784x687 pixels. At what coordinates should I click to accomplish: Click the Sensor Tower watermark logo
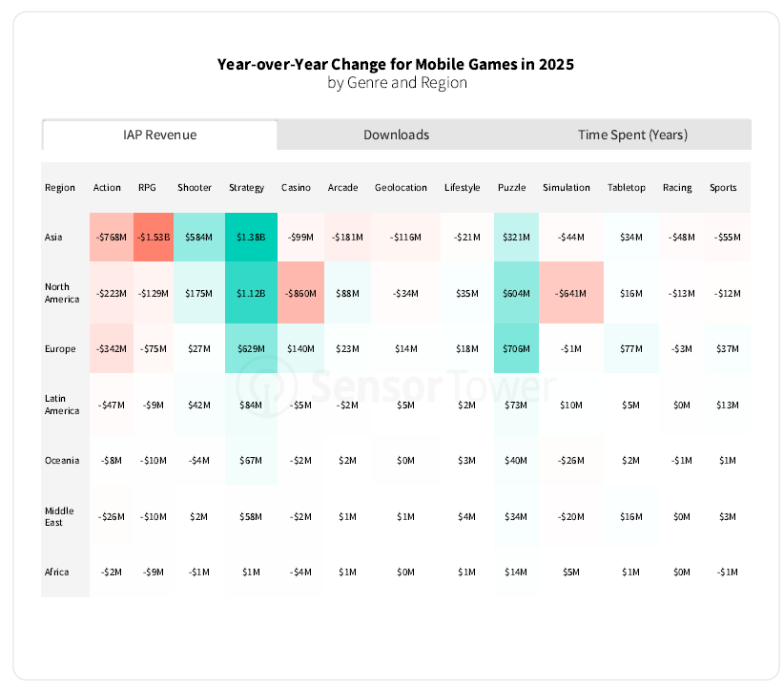click(396, 386)
